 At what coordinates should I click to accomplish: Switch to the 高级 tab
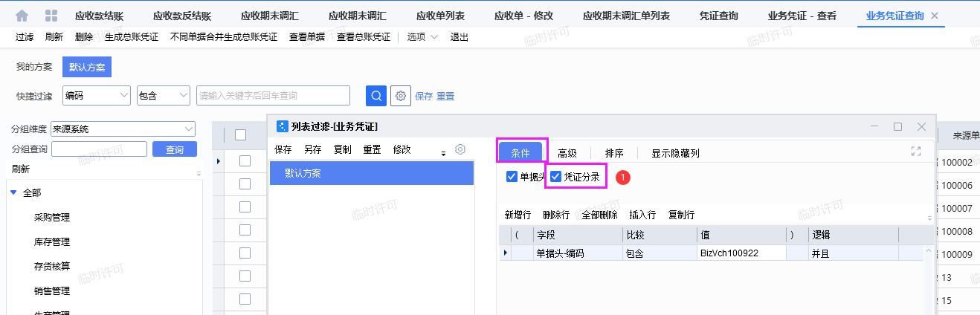coord(567,153)
